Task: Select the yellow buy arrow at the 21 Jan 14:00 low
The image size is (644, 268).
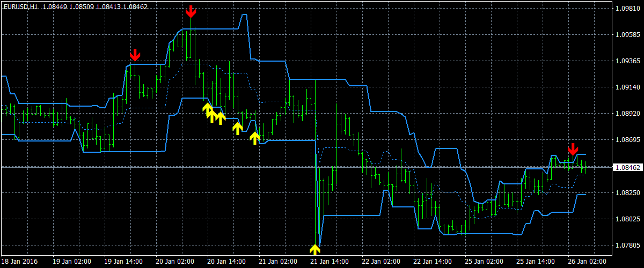Action: (x=315, y=249)
